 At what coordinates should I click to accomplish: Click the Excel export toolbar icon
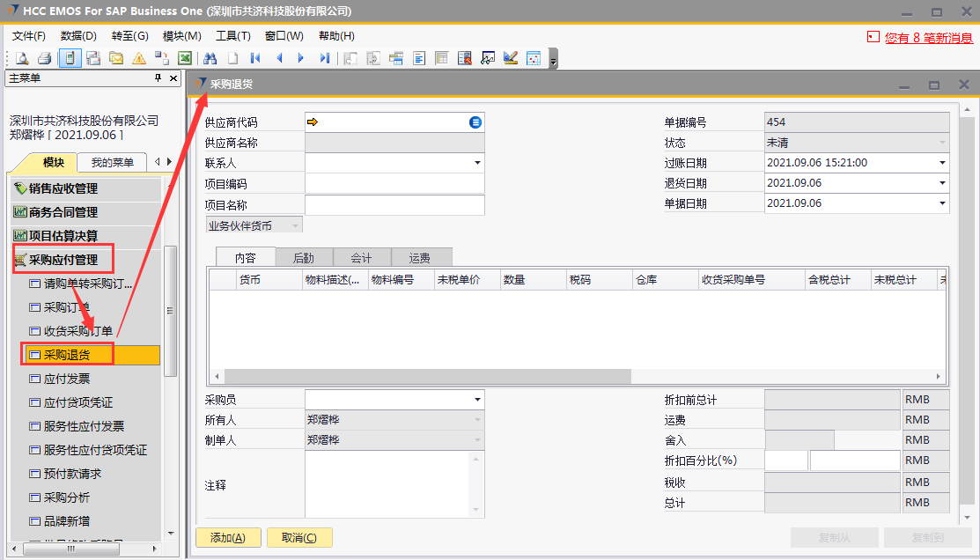(x=185, y=59)
